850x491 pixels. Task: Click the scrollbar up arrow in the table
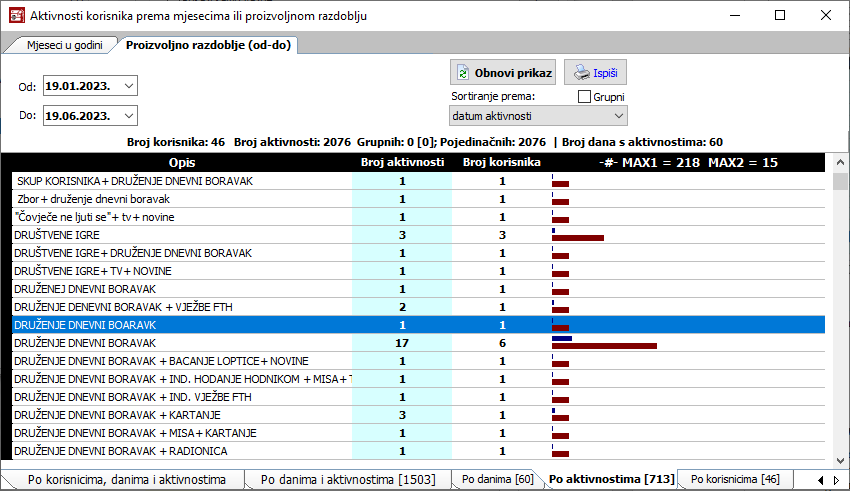[839, 161]
